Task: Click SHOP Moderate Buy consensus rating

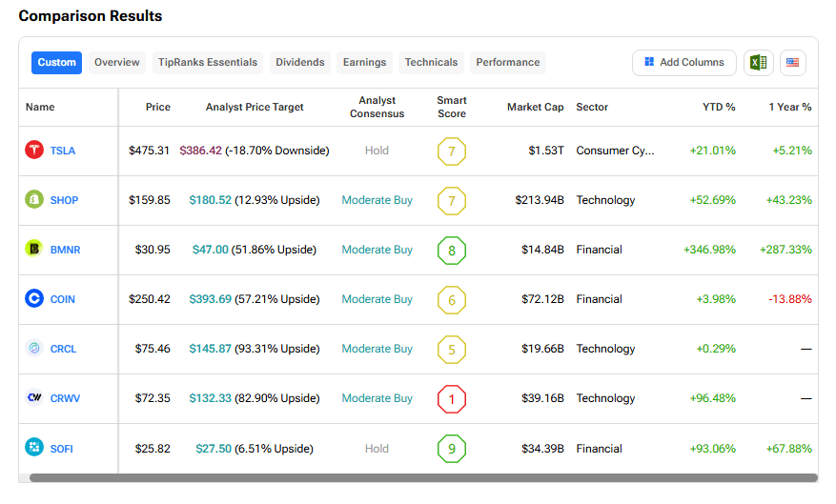Action: pos(377,200)
